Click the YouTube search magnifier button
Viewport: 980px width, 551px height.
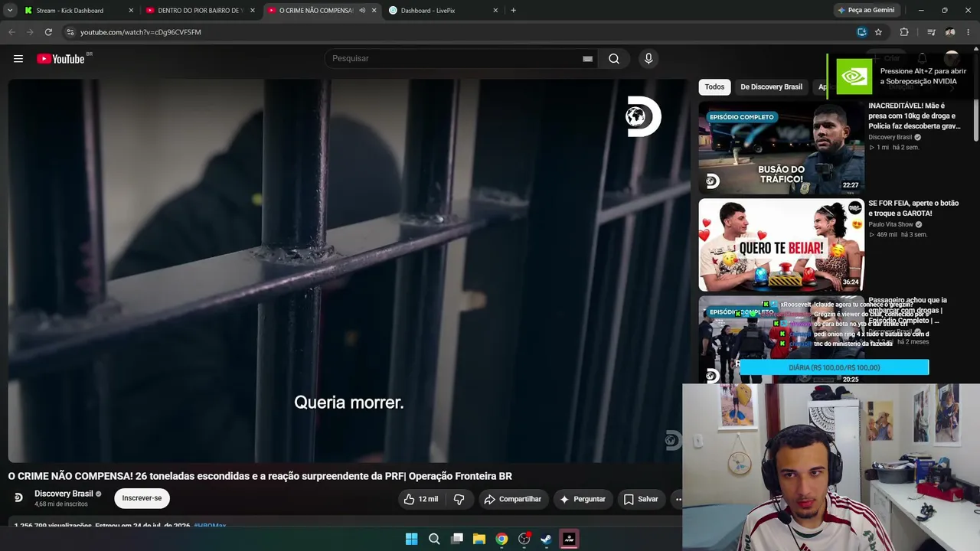[614, 59]
